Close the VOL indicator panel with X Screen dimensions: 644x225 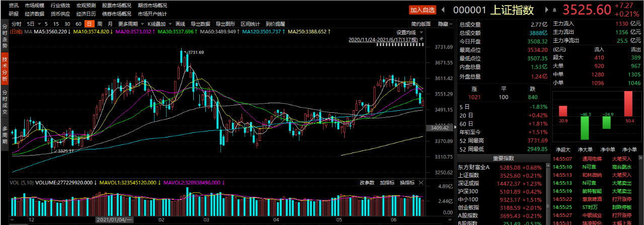point(422,182)
